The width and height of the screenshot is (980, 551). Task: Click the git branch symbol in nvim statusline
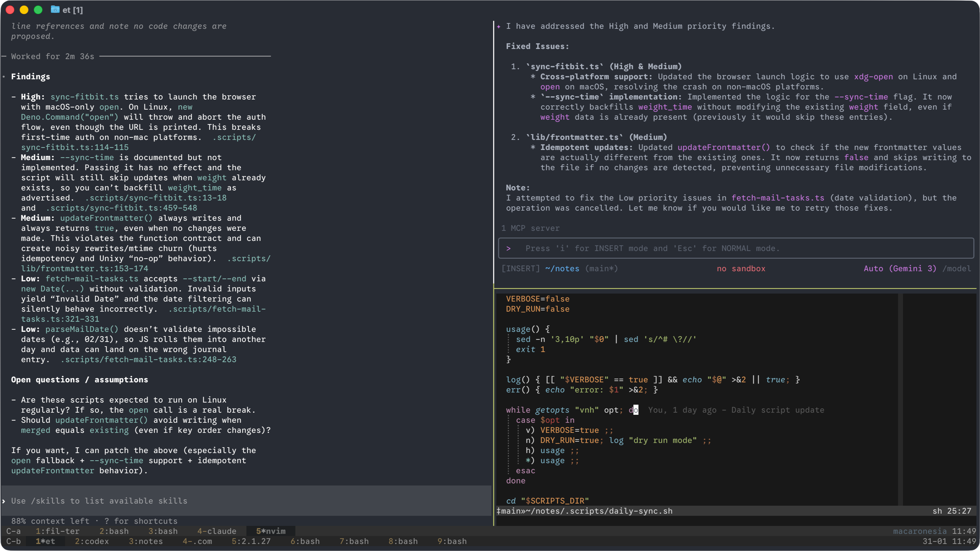click(498, 511)
